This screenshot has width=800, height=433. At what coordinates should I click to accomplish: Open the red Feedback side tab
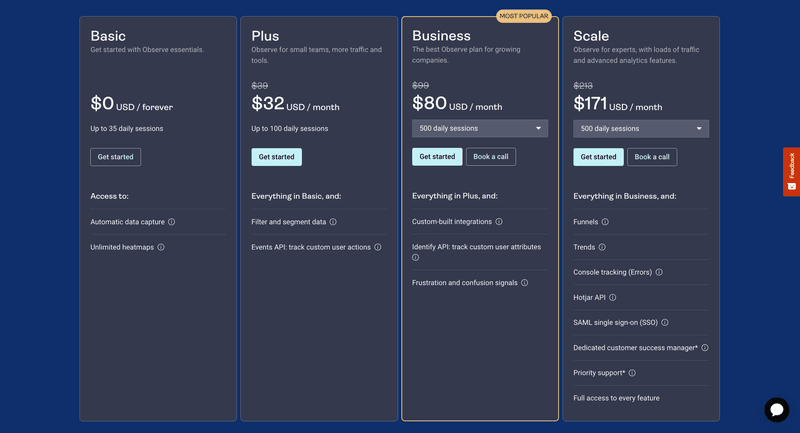coord(791,171)
